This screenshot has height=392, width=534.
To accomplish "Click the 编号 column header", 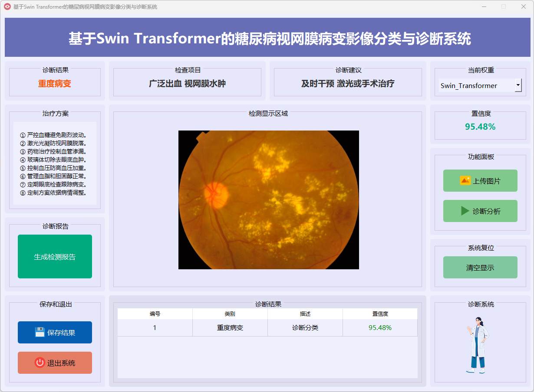I will (x=155, y=314).
